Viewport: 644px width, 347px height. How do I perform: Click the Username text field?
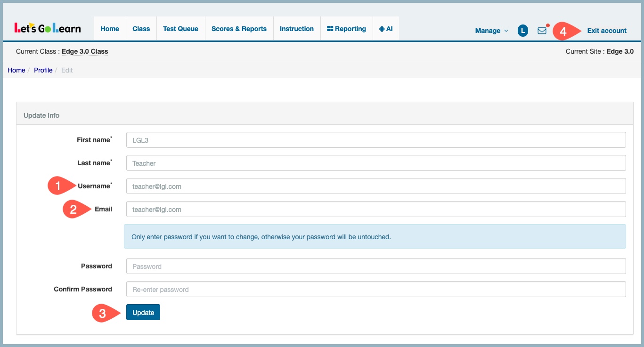pos(375,186)
